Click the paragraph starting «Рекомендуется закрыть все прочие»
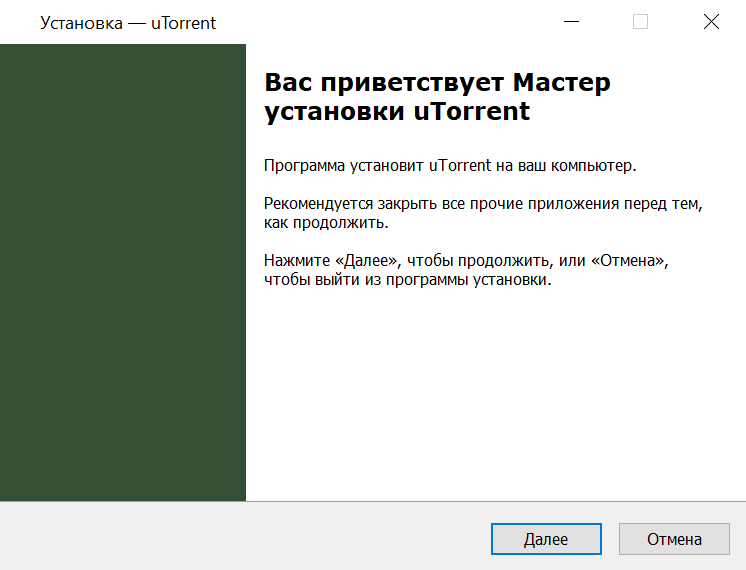Viewport: 746px width, 570px height. pyautogui.click(x=483, y=213)
